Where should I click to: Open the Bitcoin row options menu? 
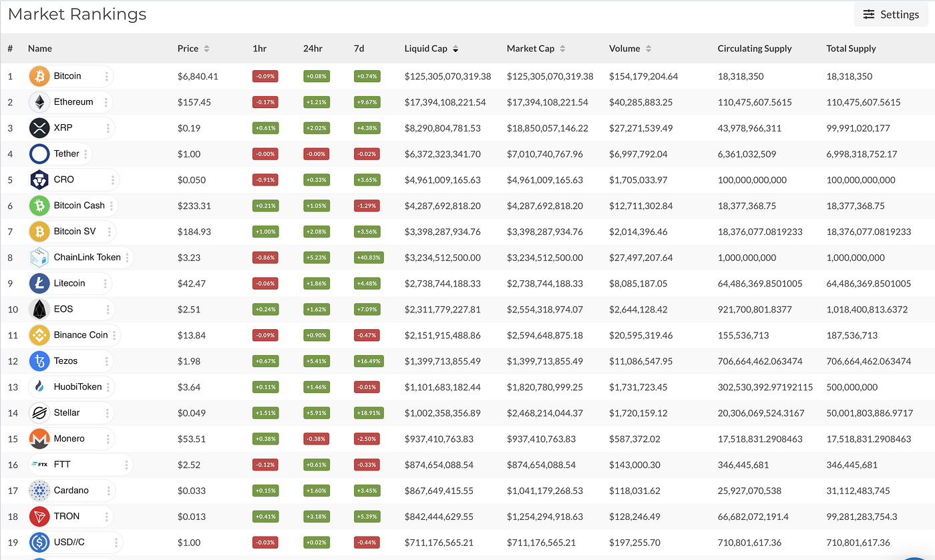[106, 76]
